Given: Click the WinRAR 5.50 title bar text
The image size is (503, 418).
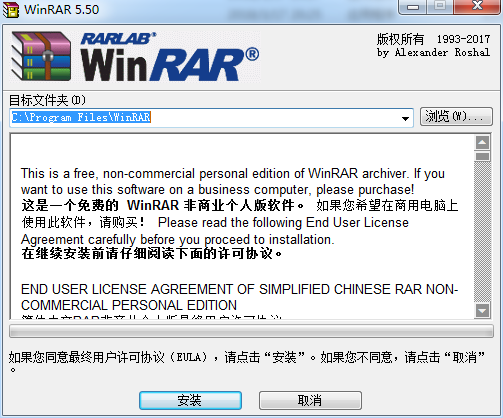Looking at the screenshot, I should 62,9.
